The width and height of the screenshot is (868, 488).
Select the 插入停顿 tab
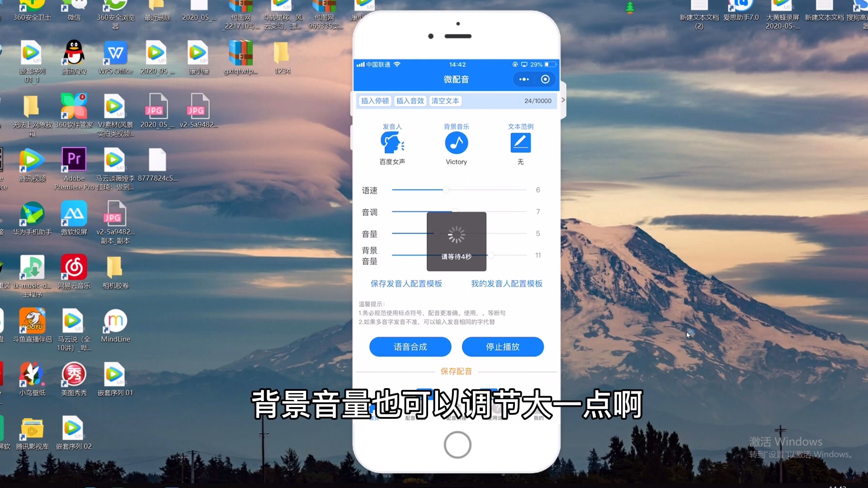[x=375, y=100]
